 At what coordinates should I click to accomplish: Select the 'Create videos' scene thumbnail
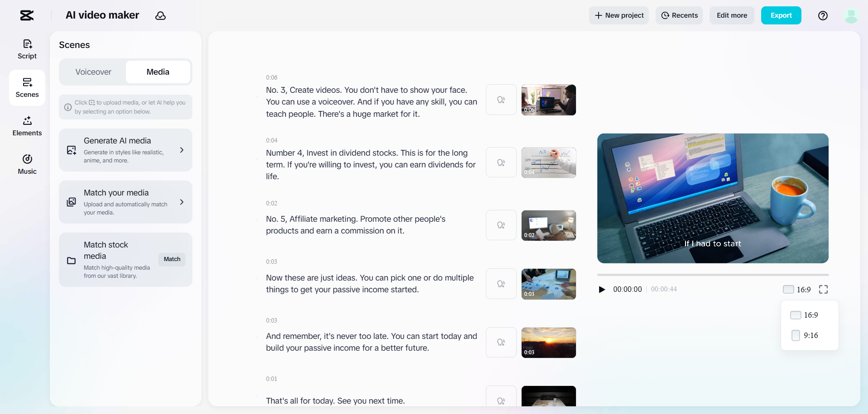(549, 100)
